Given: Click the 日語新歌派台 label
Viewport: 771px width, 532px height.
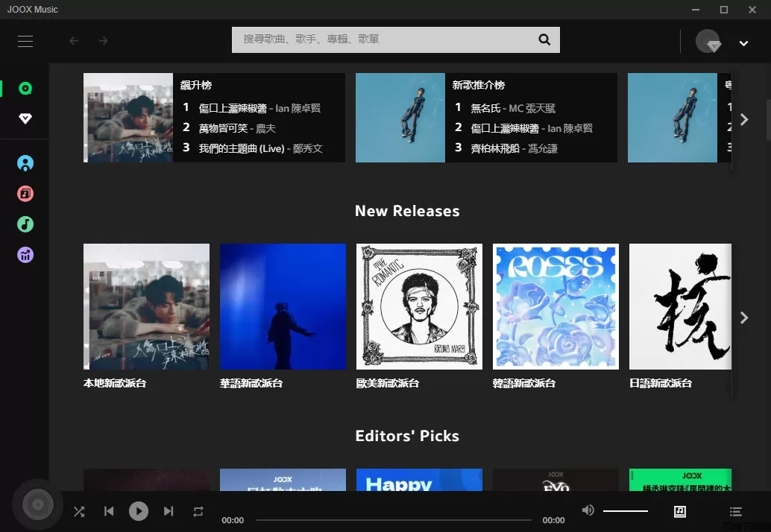Looking at the screenshot, I should point(661,383).
